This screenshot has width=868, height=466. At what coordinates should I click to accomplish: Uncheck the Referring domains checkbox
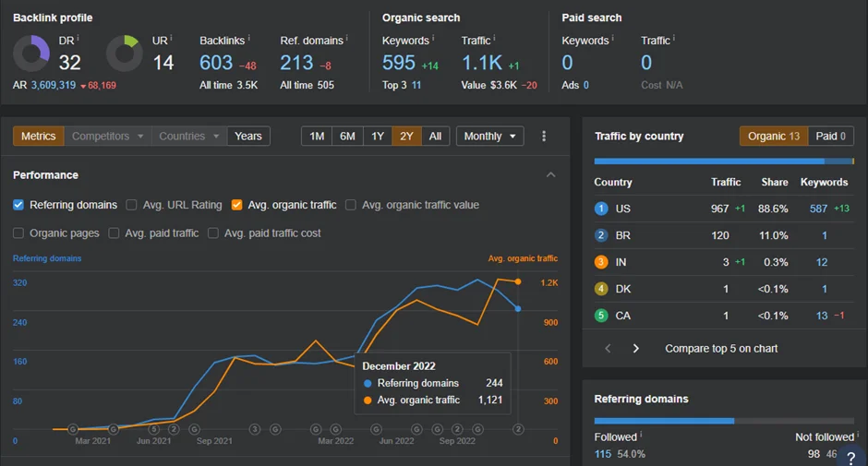(18, 205)
